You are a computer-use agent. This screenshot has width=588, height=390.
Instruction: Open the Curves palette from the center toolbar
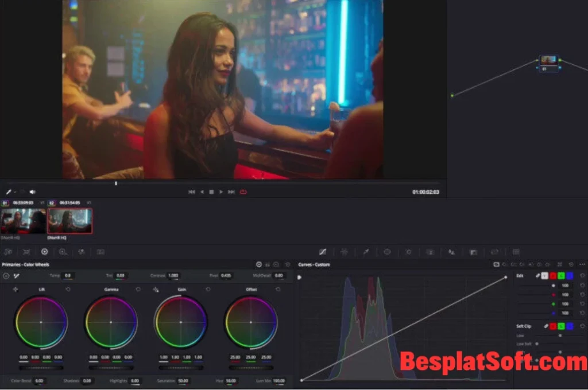[323, 252]
